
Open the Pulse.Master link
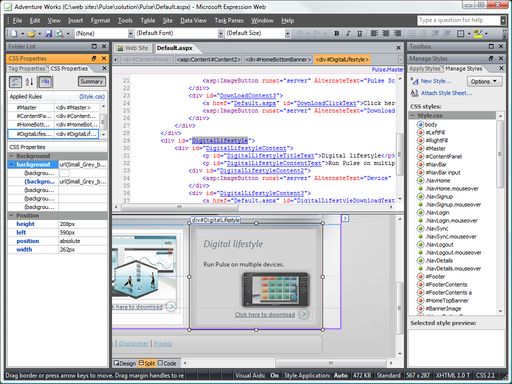(387, 70)
